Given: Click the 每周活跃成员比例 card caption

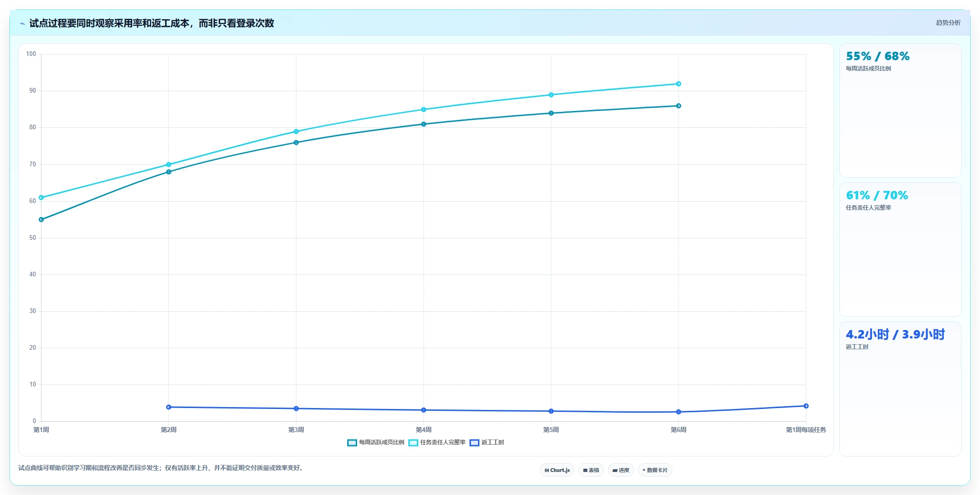Looking at the screenshot, I should (868, 69).
